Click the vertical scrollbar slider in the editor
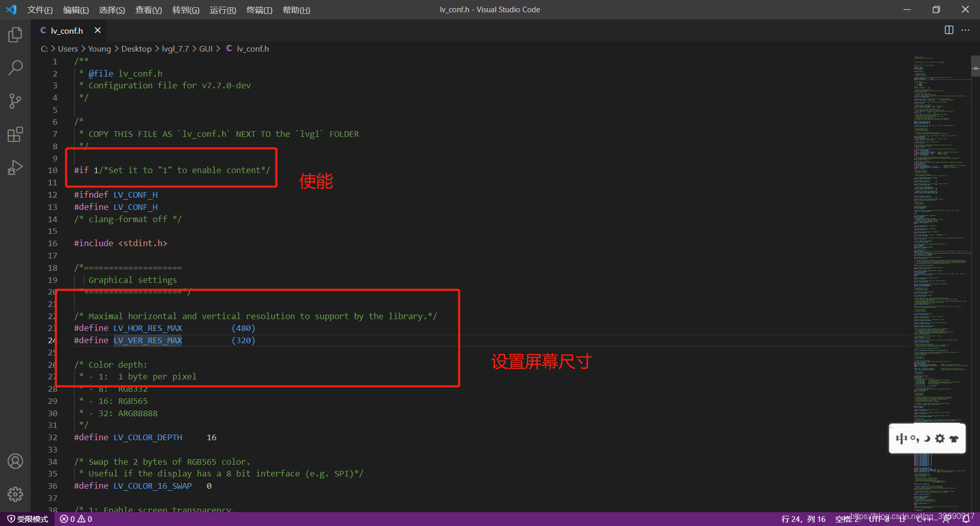980x526 pixels. point(975,66)
